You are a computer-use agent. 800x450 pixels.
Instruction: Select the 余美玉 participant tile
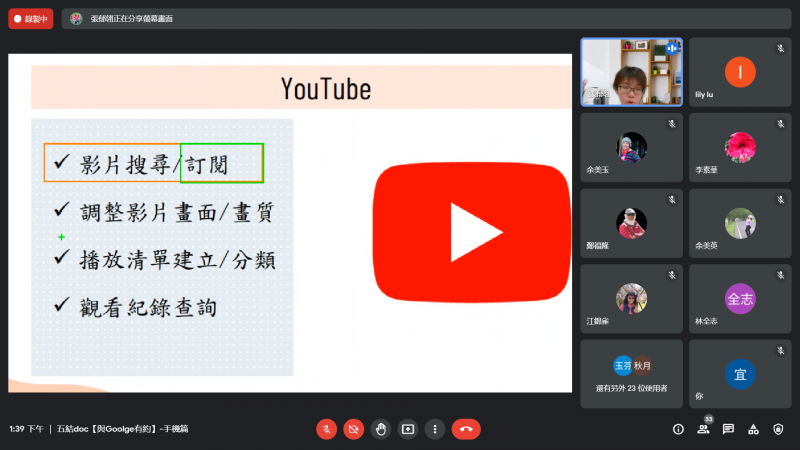pos(632,147)
